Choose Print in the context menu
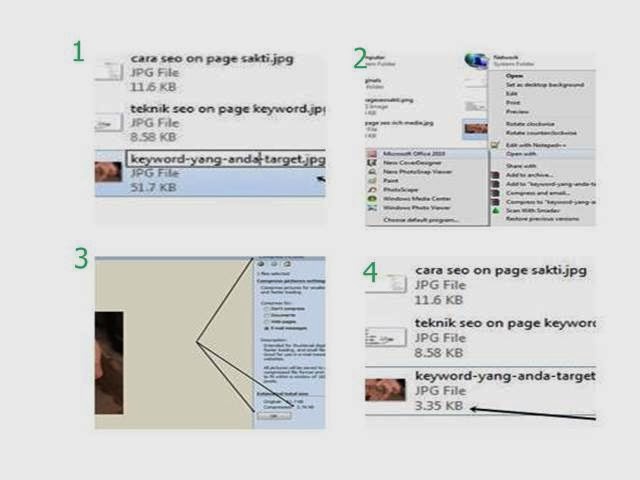640x480 pixels. tap(513, 102)
